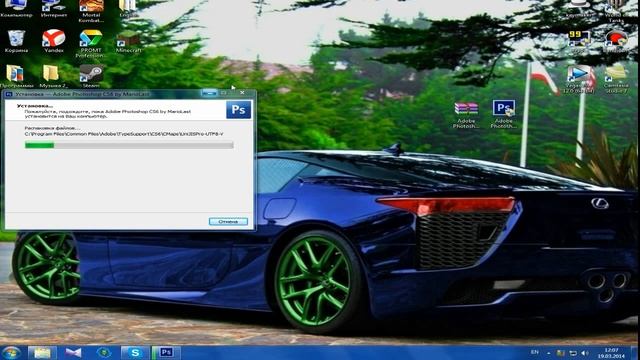Select the Photoshop installer taskbar button
Viewport: 640px width, 360px height.
166,353
